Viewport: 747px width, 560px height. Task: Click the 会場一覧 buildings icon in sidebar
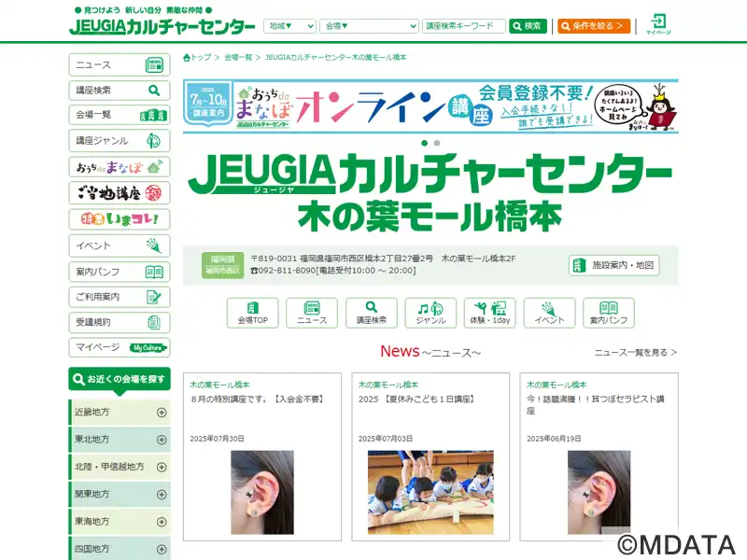(153, 115)
